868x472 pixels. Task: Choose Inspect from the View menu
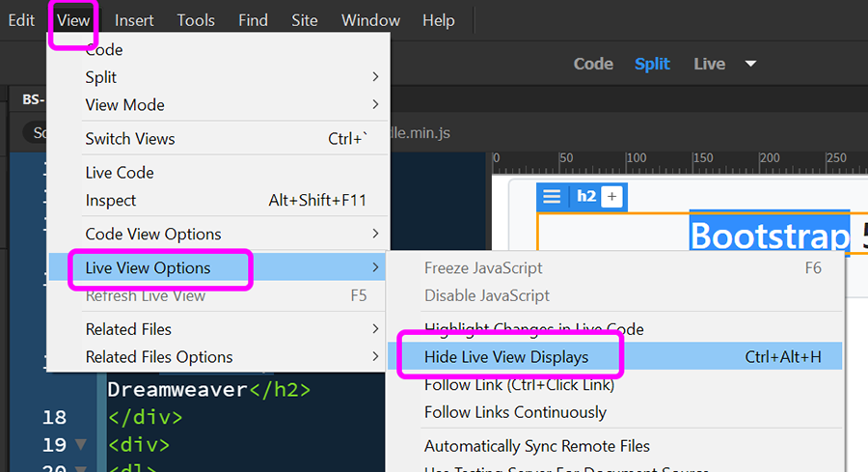click(x=219, y=200)
